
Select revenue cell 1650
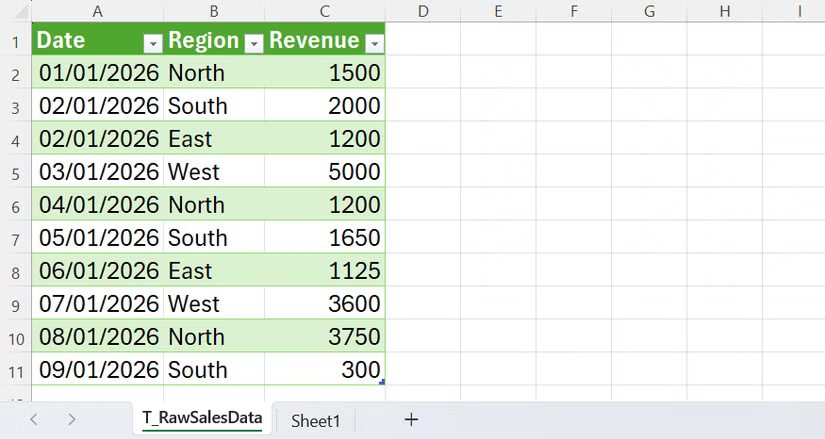[x=325, y=237]
